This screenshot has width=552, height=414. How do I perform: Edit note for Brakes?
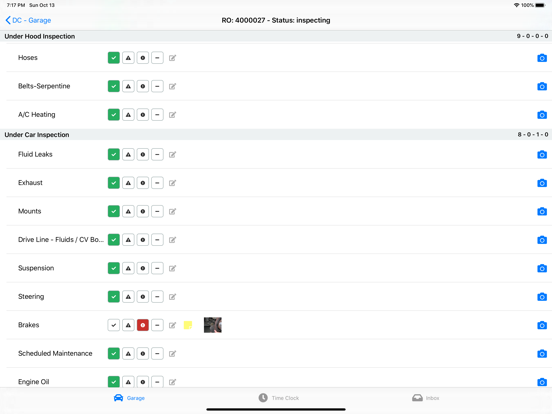tap(172, 325)
